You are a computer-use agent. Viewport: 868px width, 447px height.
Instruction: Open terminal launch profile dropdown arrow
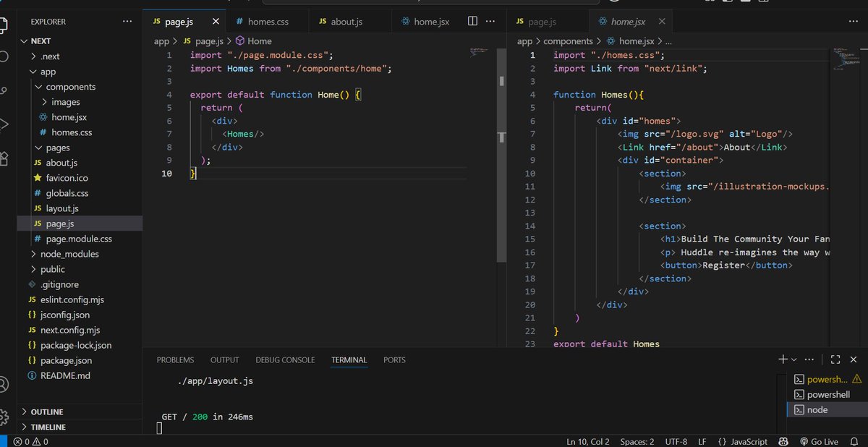(793, 359)
